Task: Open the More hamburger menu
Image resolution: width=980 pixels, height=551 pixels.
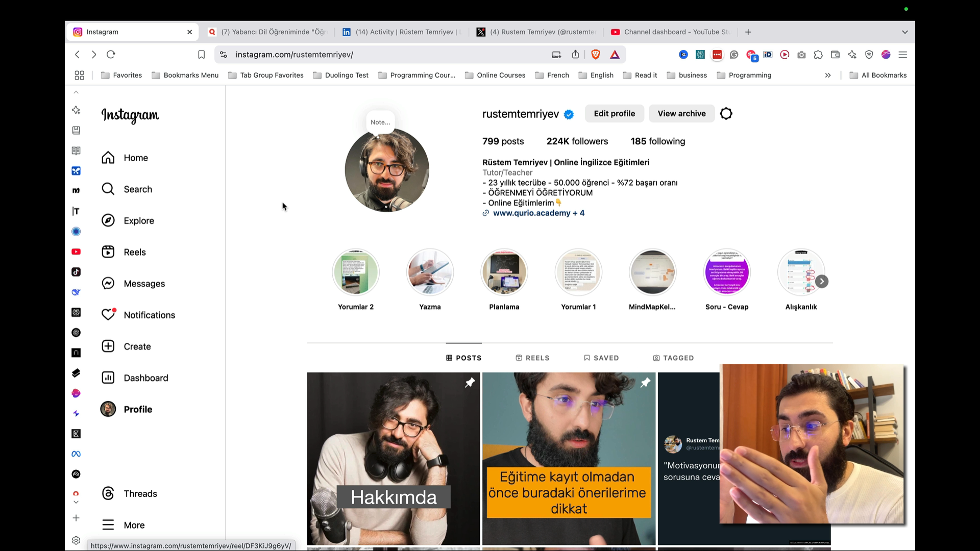Action: (x=124, y=525)
